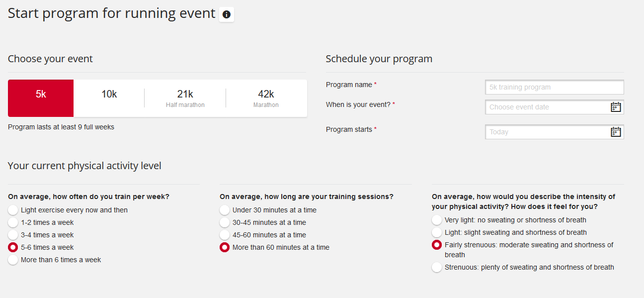Open calendar icon for event date
This screenshot has width=644, height=298.
[x=616, y=107]
